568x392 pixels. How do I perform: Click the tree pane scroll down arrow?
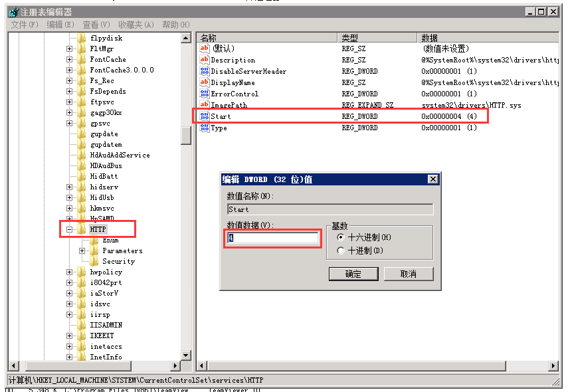click(186, 355)
